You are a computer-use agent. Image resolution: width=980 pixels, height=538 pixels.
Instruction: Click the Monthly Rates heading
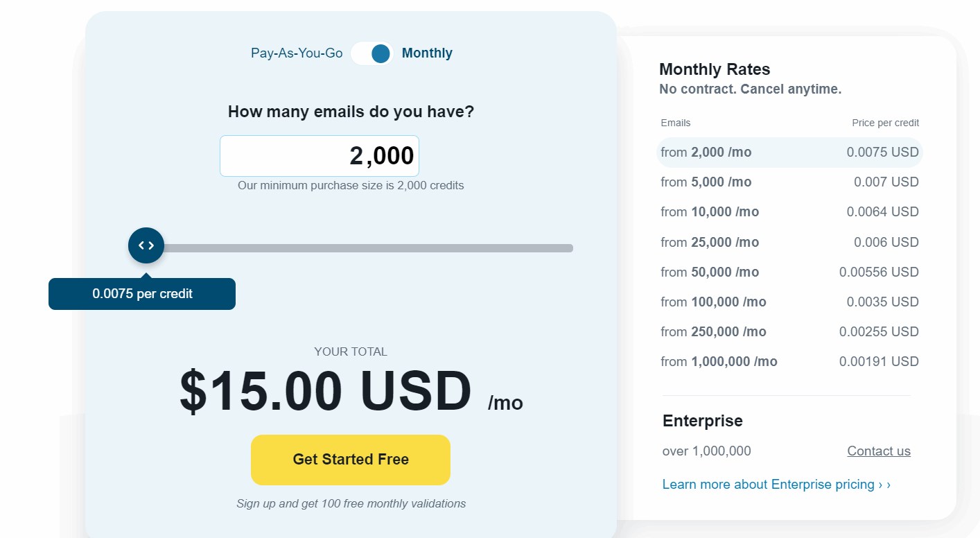715,69
